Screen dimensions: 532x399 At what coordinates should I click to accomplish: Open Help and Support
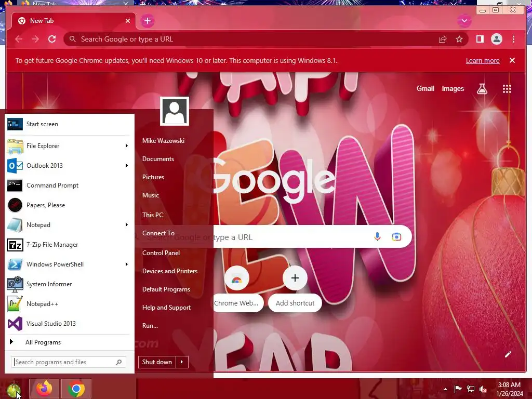(x=166, y=308)
